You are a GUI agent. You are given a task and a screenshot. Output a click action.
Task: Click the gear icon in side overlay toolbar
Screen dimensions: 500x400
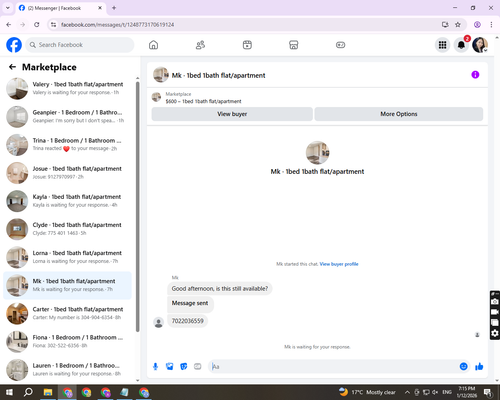click(495, 333)
